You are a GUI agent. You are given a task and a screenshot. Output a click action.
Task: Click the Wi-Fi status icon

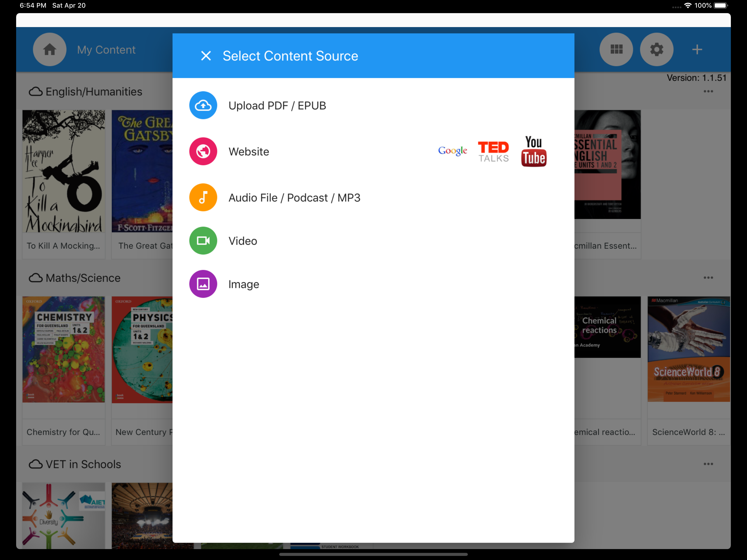(x=688, y=5)
